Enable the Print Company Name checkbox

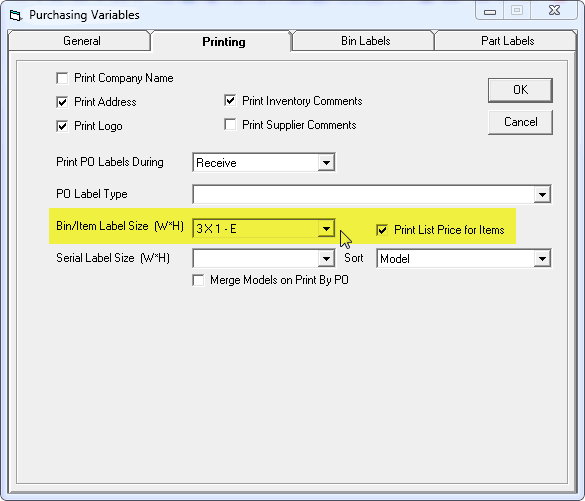click(x=62, y=78)
